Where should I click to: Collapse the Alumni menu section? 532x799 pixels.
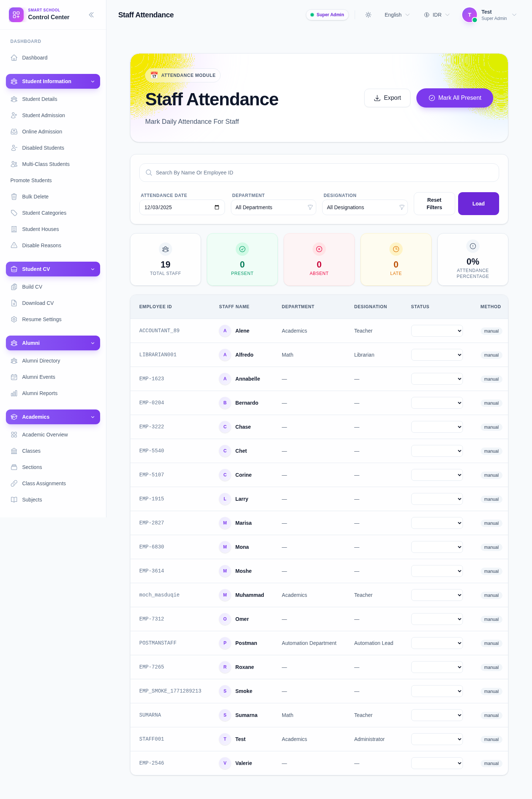[x=53, y=343]
